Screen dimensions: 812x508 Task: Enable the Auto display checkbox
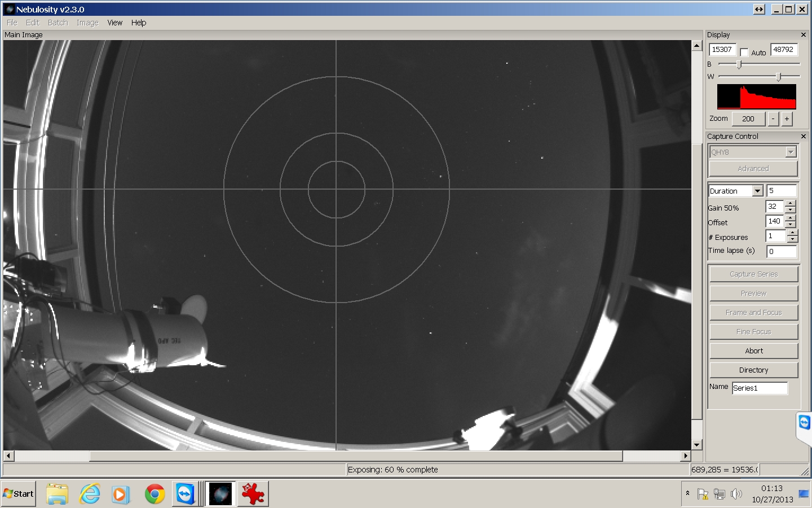(x=744, y=52)
